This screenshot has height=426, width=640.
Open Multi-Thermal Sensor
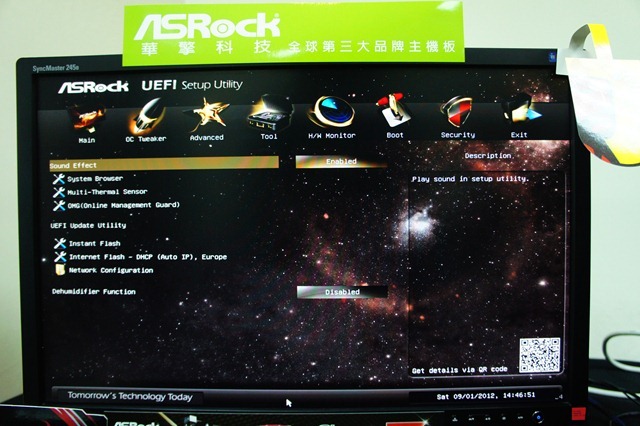[x=107, y=192]
